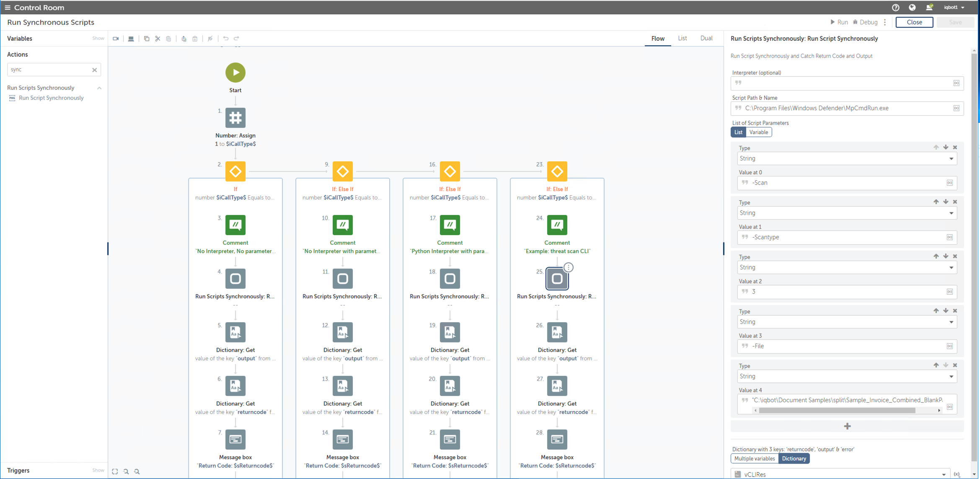The height and width of the screenshot is (479, 980).
Task: Open options menu on step 25 node
Action: [x=568, y=267]
